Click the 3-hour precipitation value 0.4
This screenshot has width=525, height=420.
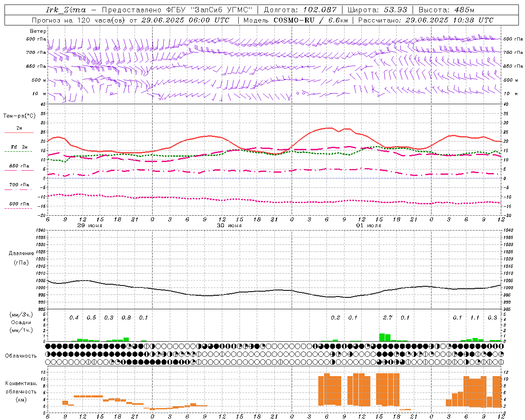click(74, 317)
